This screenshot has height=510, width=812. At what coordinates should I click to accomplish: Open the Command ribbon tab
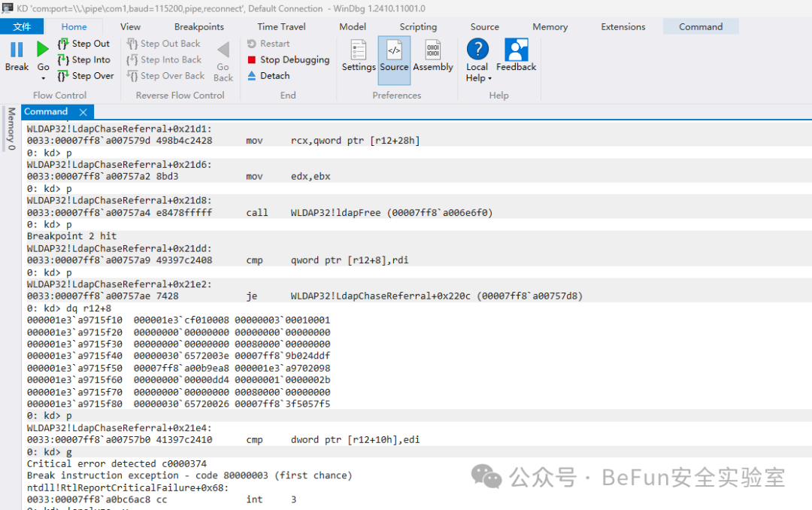click(701, 26)
